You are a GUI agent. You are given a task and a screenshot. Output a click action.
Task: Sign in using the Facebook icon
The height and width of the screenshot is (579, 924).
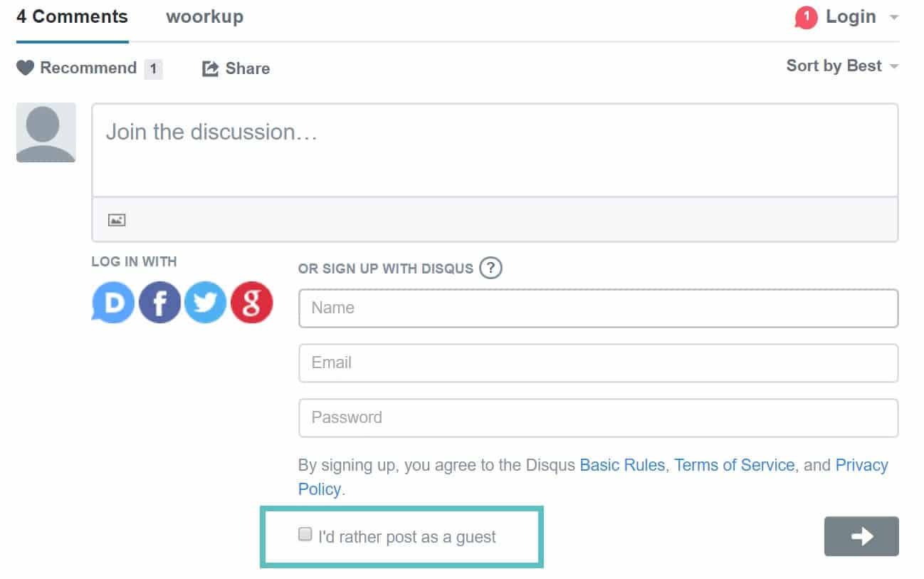pyautogui.click(x=159, y=302)
